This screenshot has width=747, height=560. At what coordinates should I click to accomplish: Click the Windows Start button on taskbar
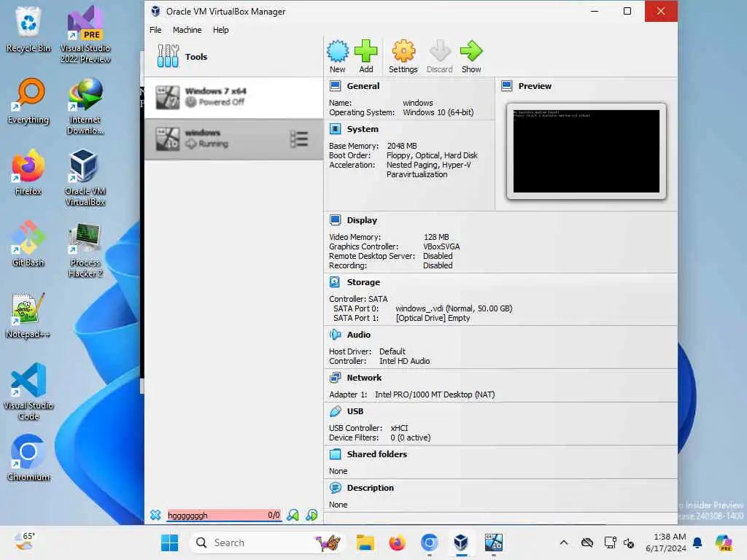pos(169,542)
